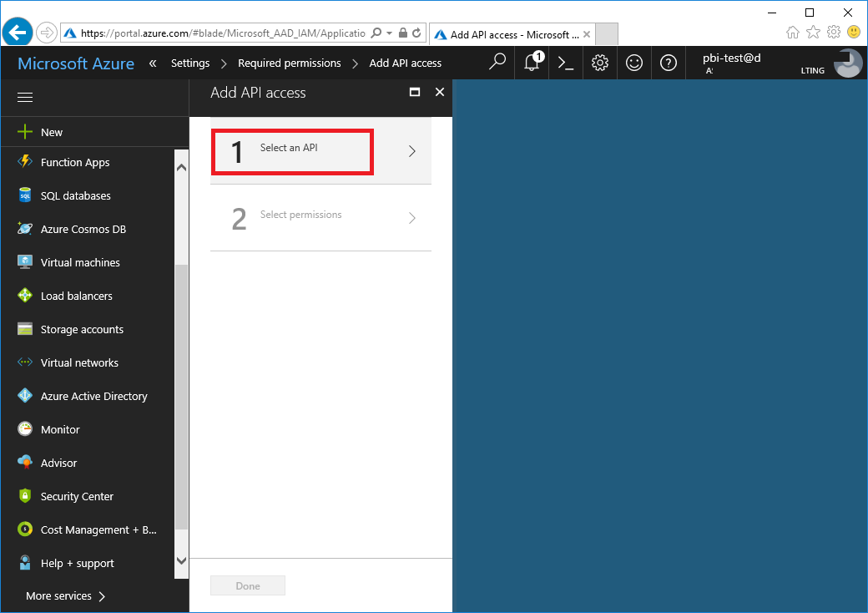Click the New menu label
Screen dimensions: 868x613
(52, 132)
